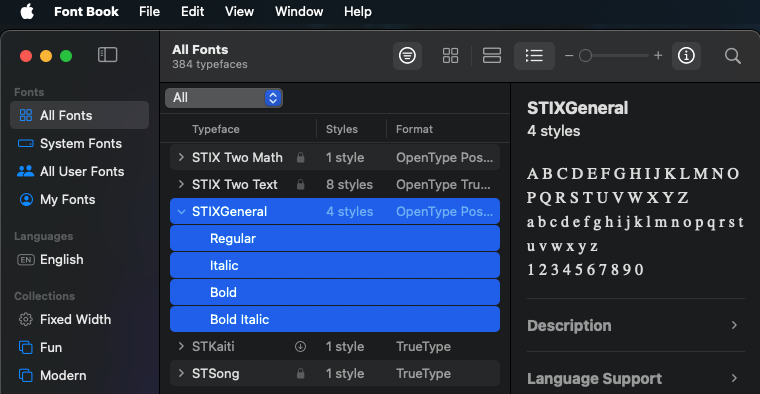Open the Edit menu
Image resolution: width=760 pixels, height=394 pixels.
192,11
